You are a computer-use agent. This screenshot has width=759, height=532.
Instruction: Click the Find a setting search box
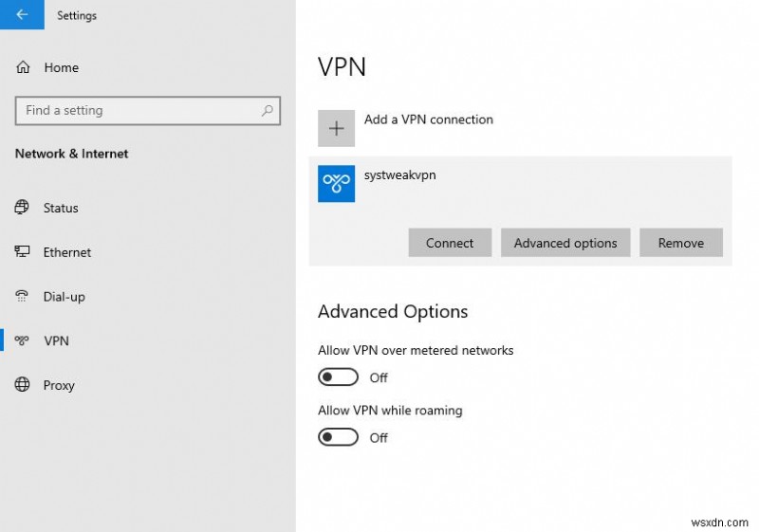pos(138,111)
